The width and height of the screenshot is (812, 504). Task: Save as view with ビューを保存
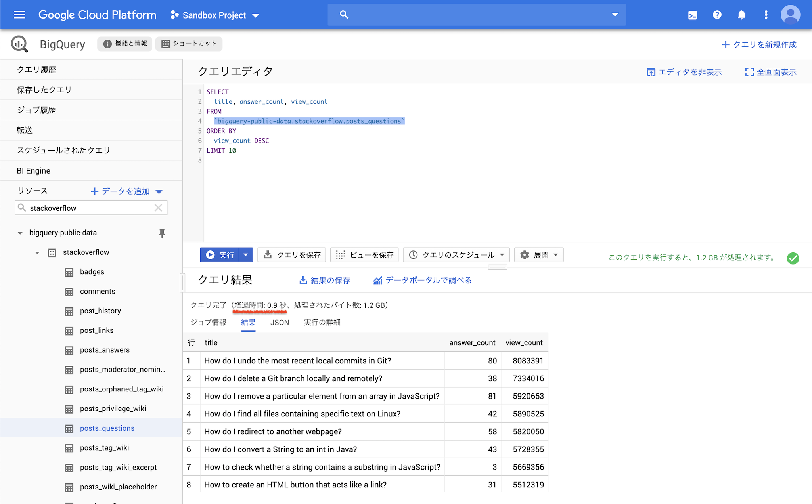point(364,255)
